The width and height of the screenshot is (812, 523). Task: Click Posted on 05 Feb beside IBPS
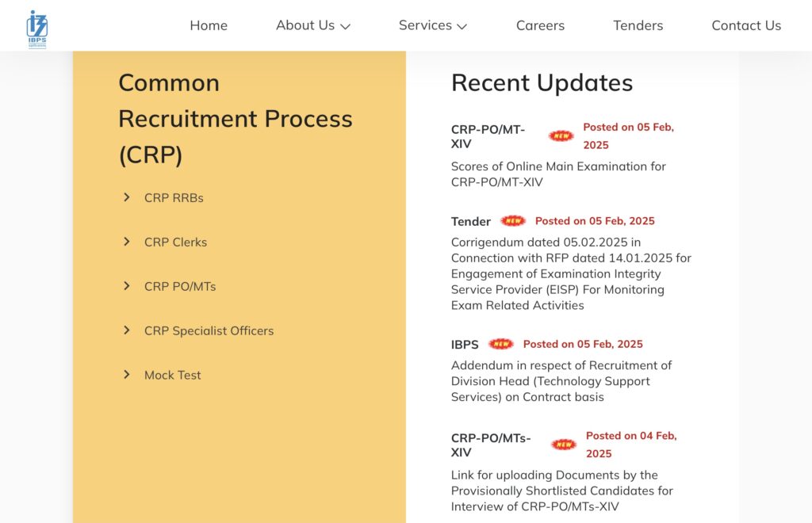[583, 344]
